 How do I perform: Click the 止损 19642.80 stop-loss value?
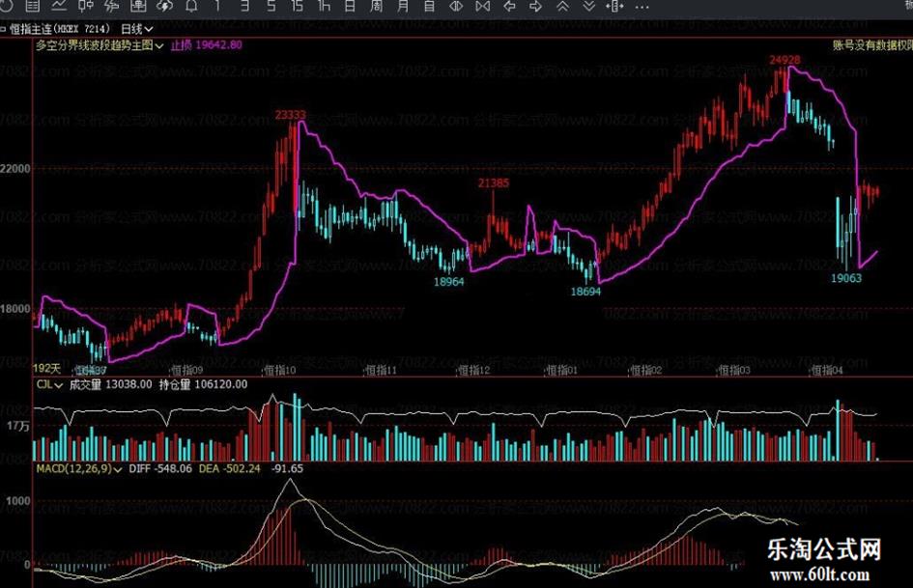click(x=206, y=45)
